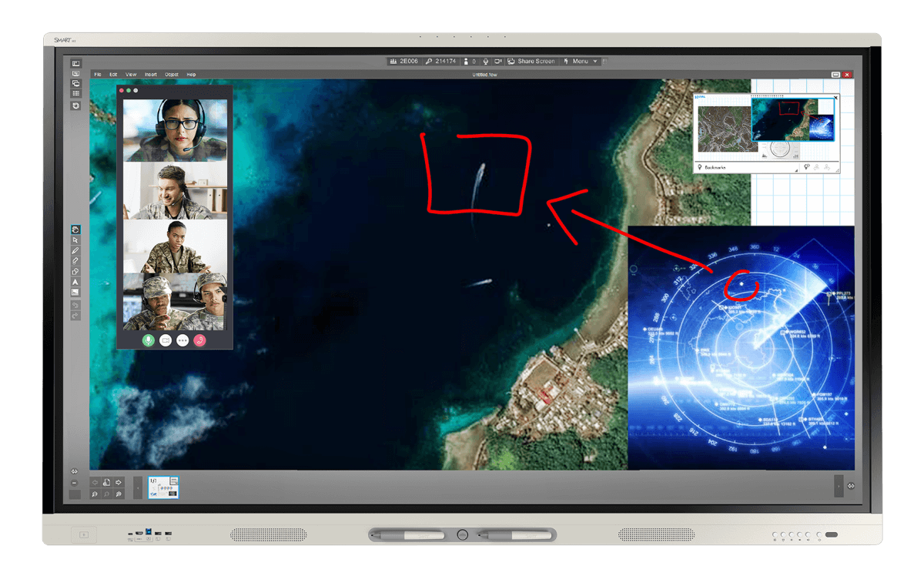Viewport: 924px width, 576px height.
Task: Open the shapes tool in the left toolbar
Action: (x=76, y=270)
